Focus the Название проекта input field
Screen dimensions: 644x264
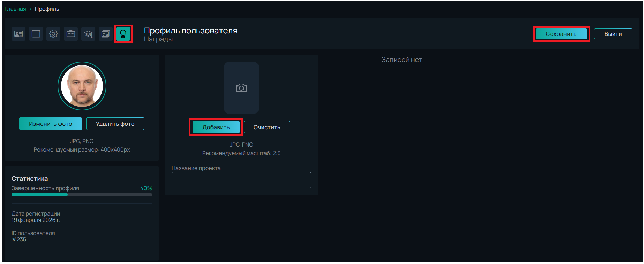click(241, 180)
